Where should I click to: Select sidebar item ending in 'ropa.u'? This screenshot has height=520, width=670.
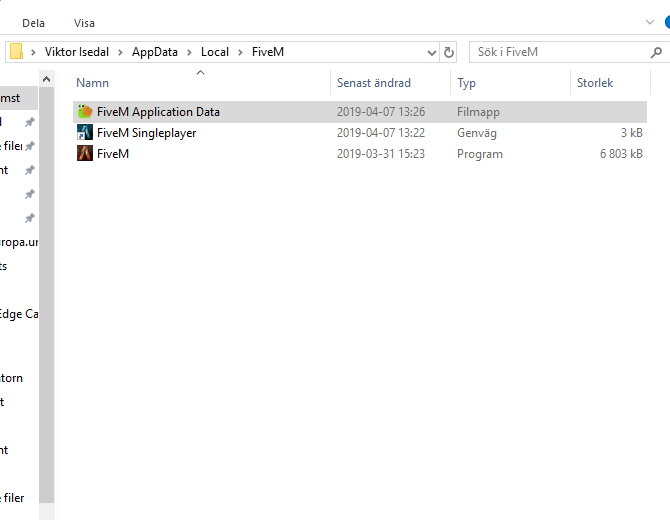(x=19, y=242)
